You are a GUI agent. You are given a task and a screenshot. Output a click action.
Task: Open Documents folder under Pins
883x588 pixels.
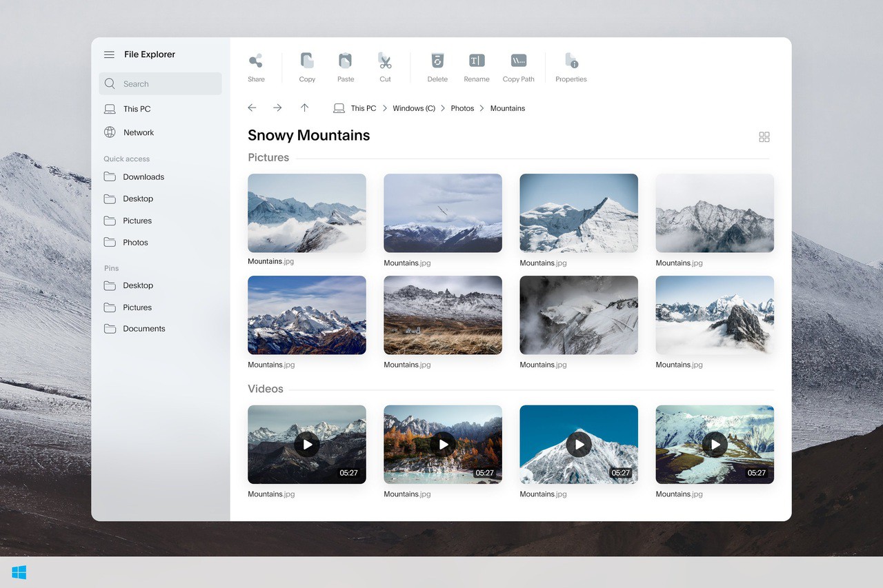click(x=143, y=329)
